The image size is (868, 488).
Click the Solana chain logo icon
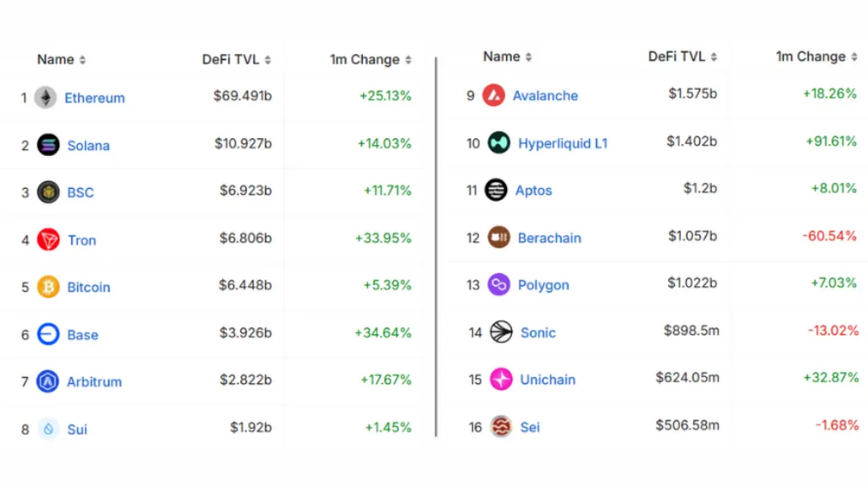[x=48, y=145]
